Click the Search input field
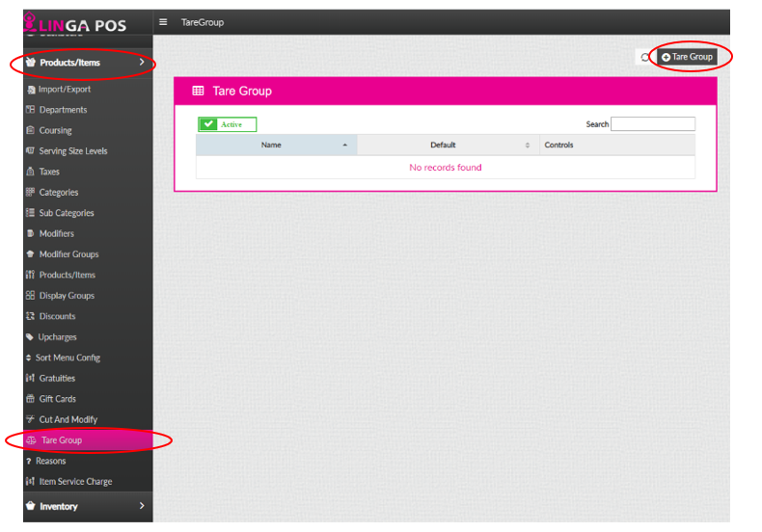 [653, 123]
